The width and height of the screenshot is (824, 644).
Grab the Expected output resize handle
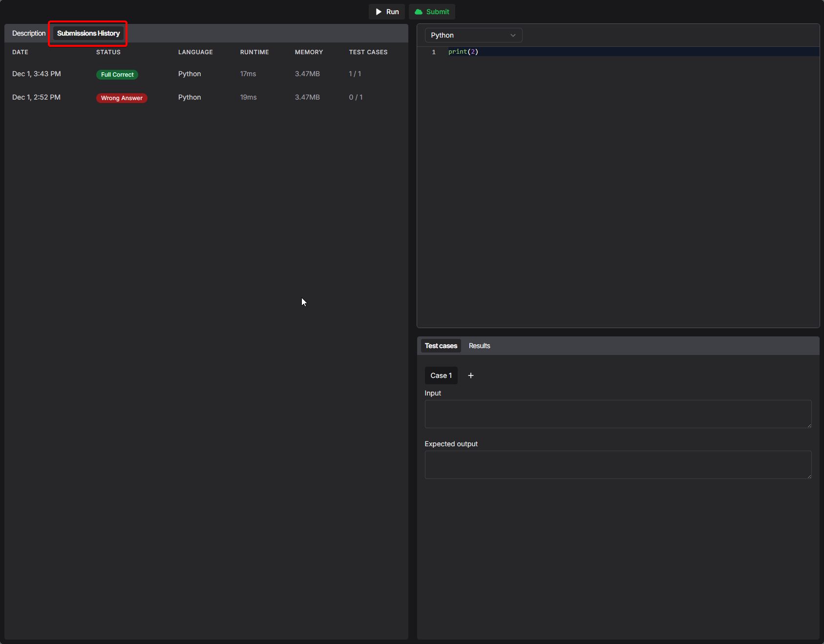(x=809, y=476)
